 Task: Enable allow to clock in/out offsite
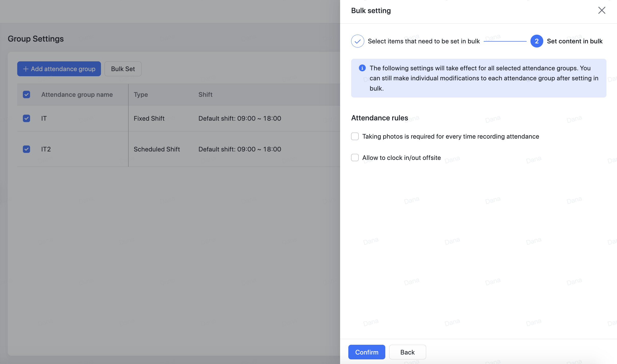coord(355,157)
